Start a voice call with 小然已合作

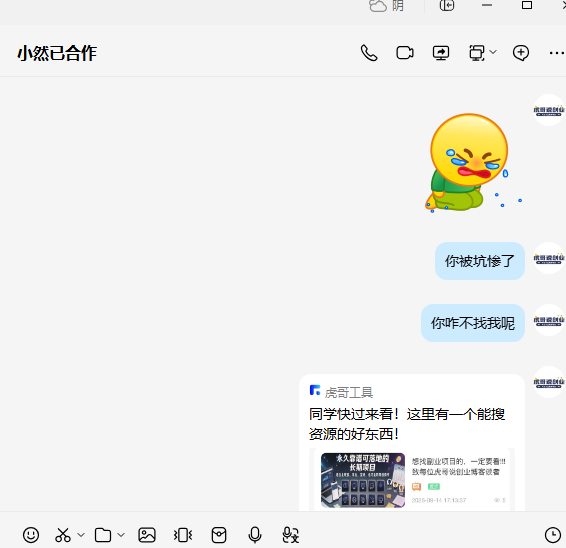point(369,53)
